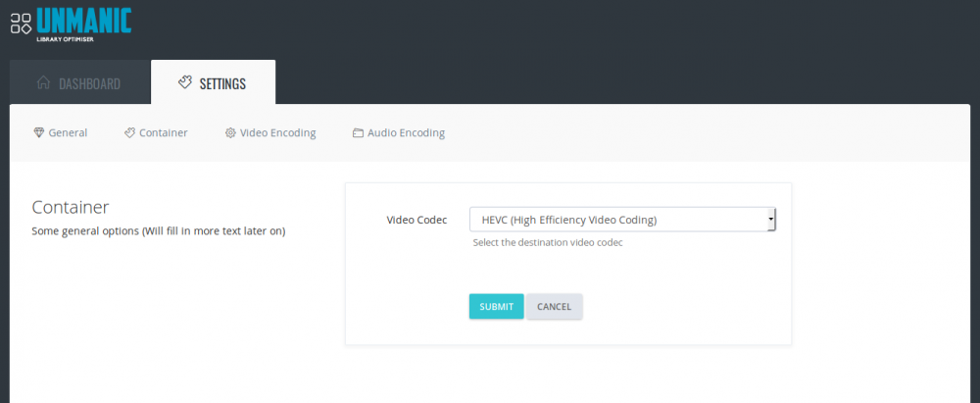Click the 'Container' section heading
The image size is (980, 403).
click(71, 207)
